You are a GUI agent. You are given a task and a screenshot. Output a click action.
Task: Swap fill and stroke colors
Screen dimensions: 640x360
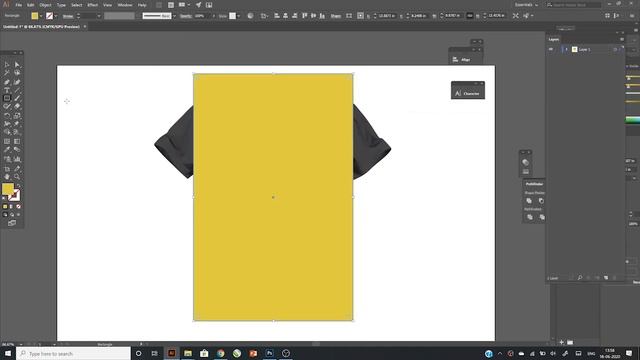pyautogui.click(x=18, y=186)
